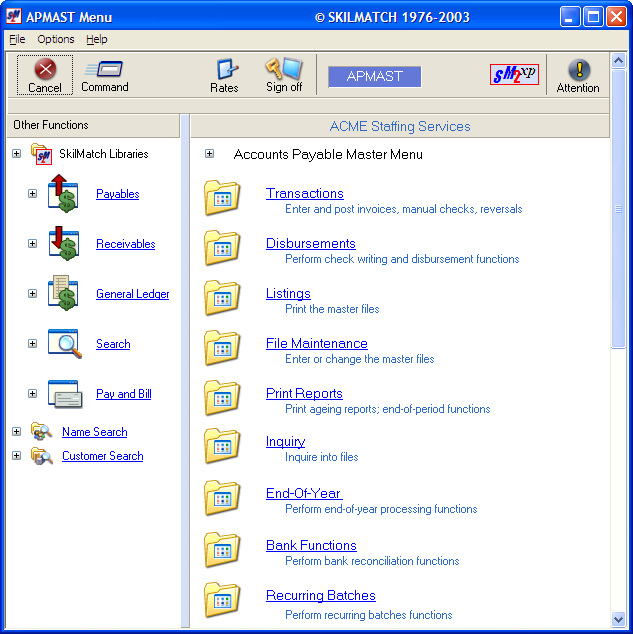Click the Payables dollar icon
The height and width of the screenshot is (634, 633).
(63, 194)
